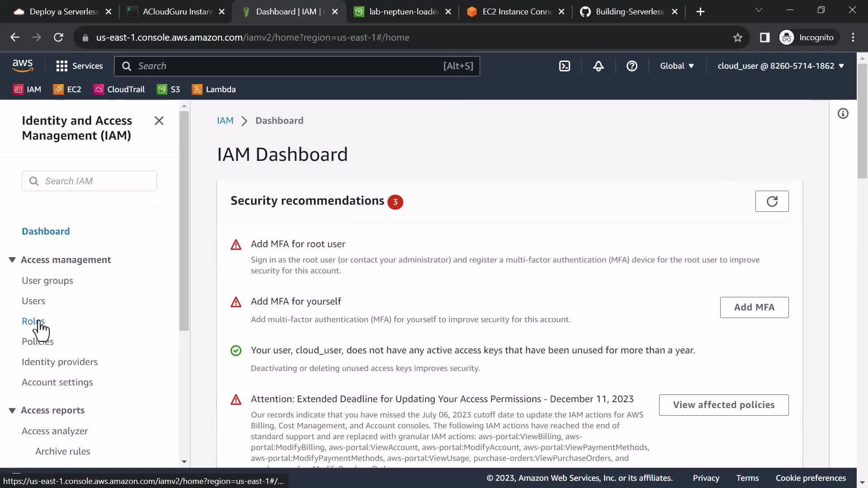The image size is (868, 488).
Task: Click the help question mark icon
Action: [x=632, y=66]
